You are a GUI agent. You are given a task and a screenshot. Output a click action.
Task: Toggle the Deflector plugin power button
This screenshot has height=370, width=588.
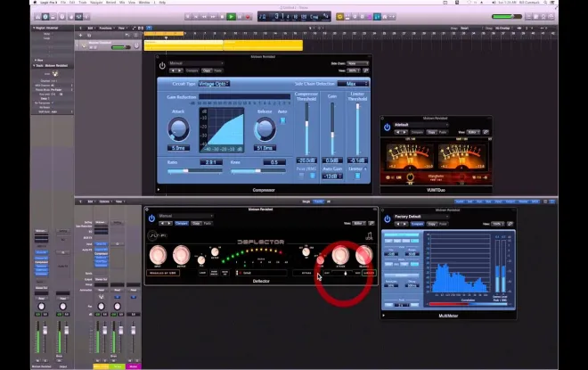point(151,218)
